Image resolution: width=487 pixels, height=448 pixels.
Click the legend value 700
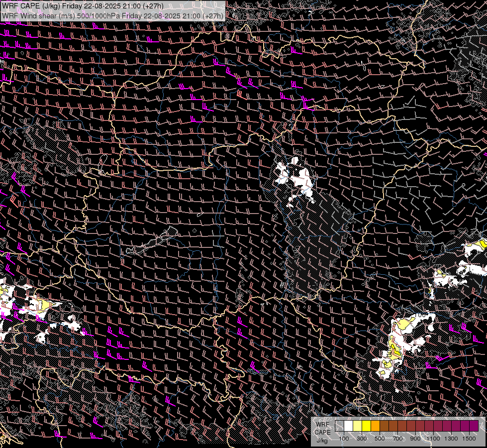[x=397, y=439]
